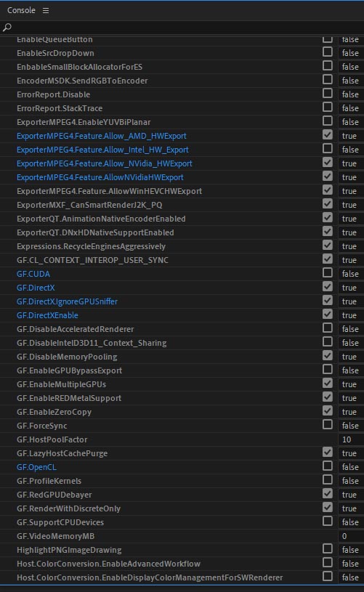This screenshot has width=364, height=592.
Task: Toggle ErrorReport.Disable checkbox
Action: click(328, 93)
